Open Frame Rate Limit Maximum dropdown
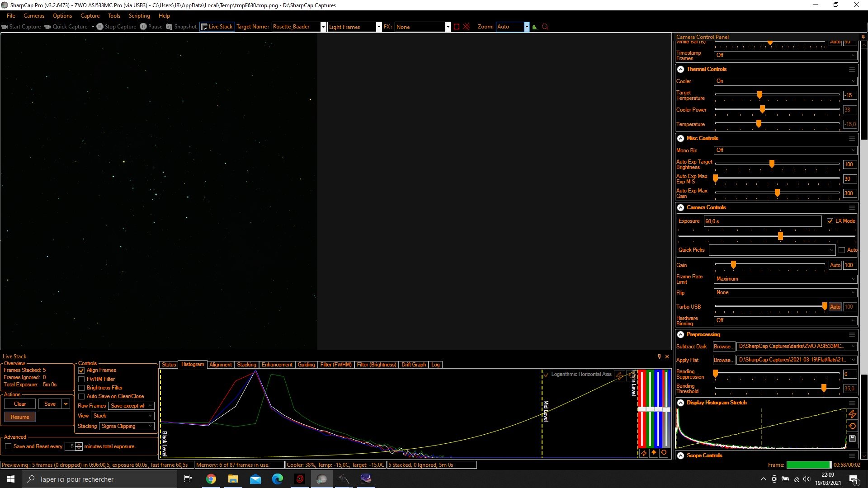Image resolution: width=868 pixels, height=488 pixels. [x=785, y=279]
